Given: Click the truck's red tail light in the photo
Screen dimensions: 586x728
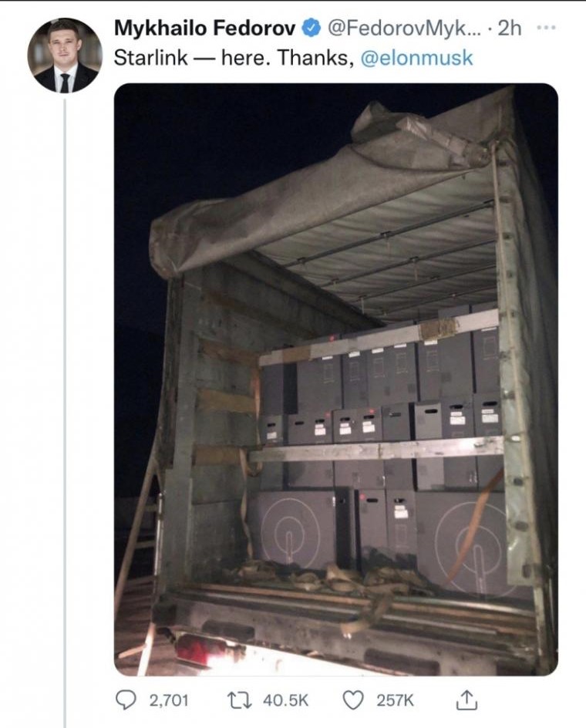Looking at the screenshot, I should [195, 649].
